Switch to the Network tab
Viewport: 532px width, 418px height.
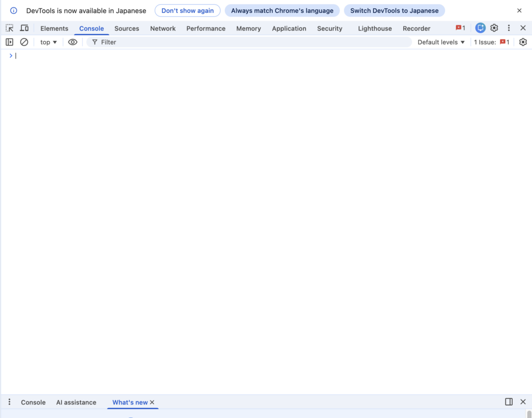click(163, 29)
